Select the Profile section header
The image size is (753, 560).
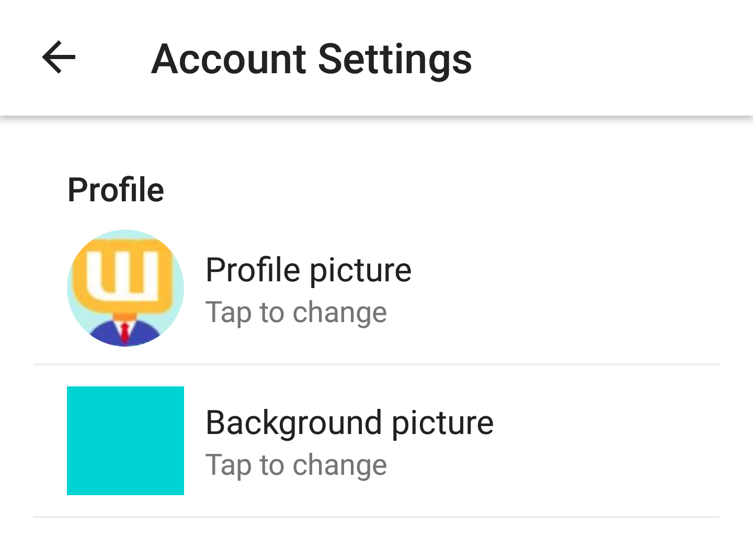pyautogui.click(x=116, y=189)
